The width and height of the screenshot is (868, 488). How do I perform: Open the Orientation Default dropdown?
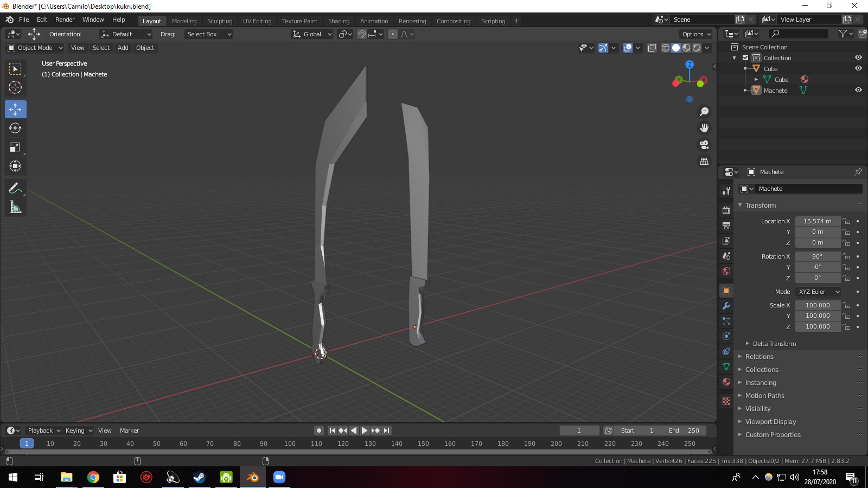(x=126, y=34)
